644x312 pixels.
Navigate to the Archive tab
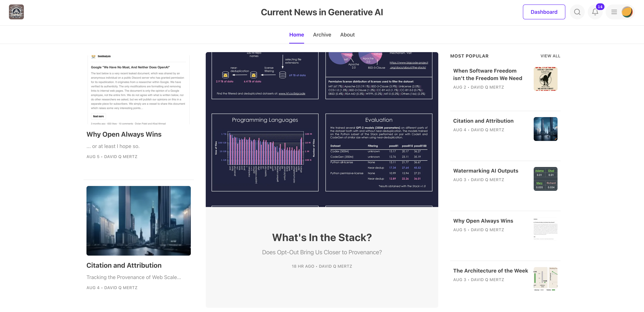point(322,34)
